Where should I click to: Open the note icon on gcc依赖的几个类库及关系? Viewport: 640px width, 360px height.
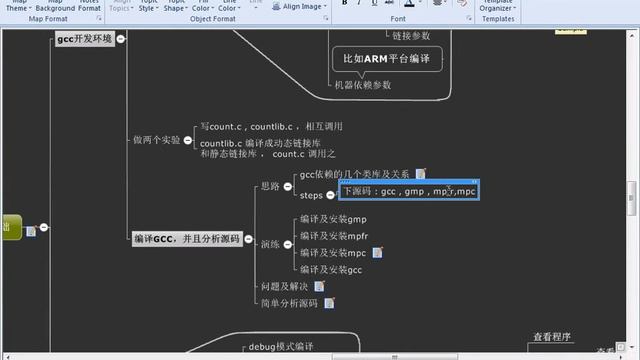[x=420, y=174]
